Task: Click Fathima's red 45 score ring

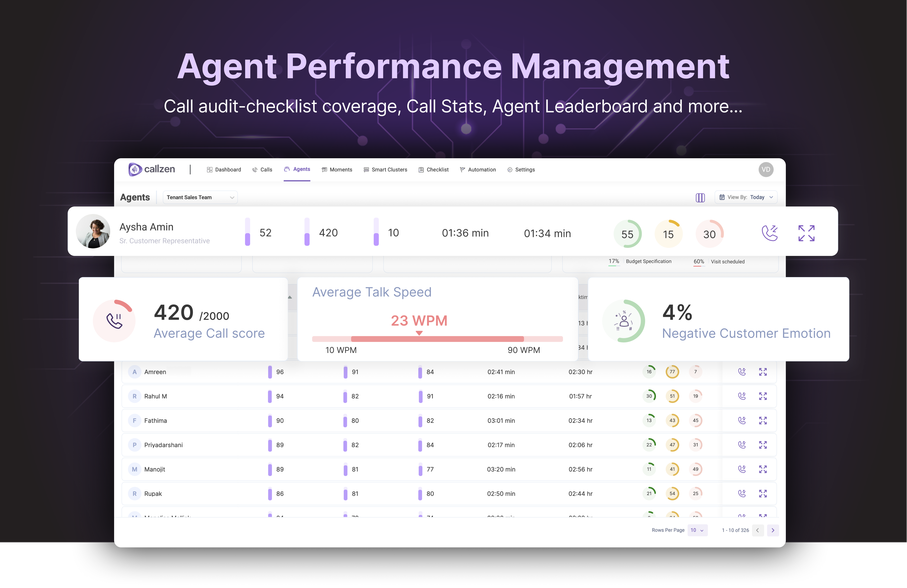Action: (696, 421)
